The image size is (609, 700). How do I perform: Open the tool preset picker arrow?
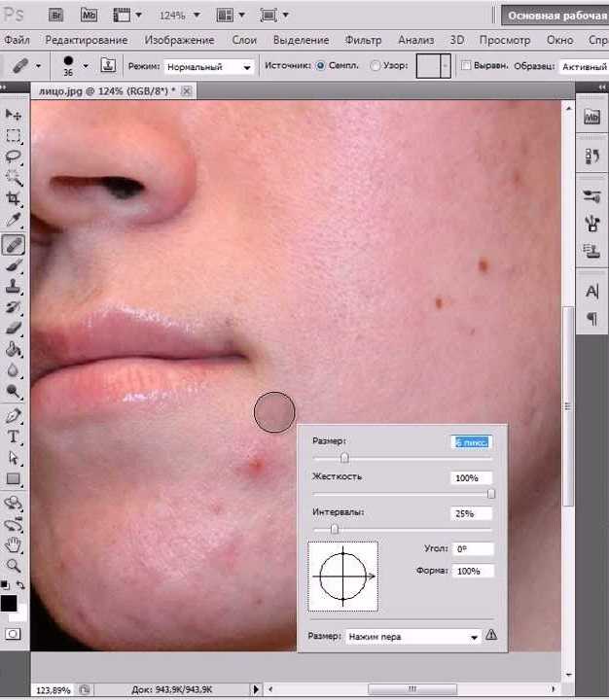pos(38,66)
